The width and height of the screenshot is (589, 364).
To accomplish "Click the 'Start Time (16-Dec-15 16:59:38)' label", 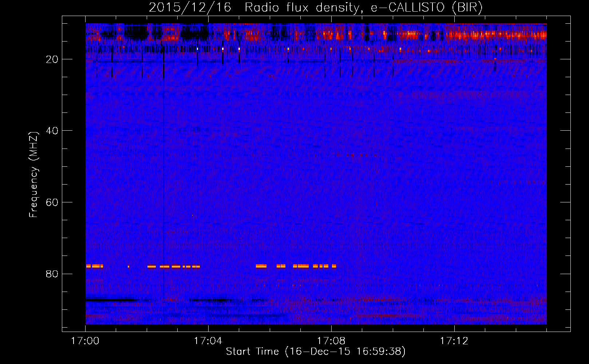I will pyautogui.click(x=316, y=352).
